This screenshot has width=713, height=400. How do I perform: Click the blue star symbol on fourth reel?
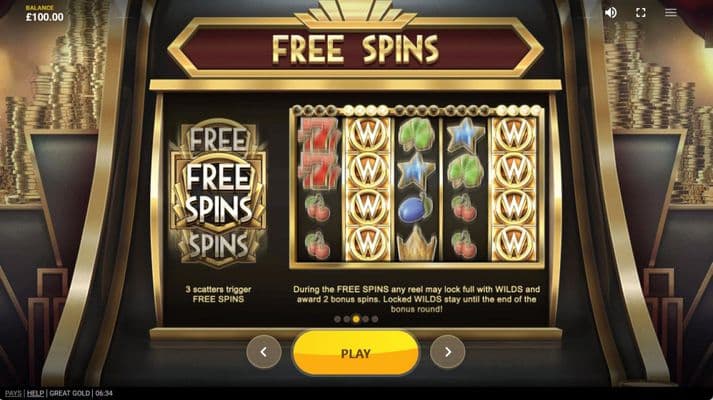pyautogui.click(x=465, y=135)
